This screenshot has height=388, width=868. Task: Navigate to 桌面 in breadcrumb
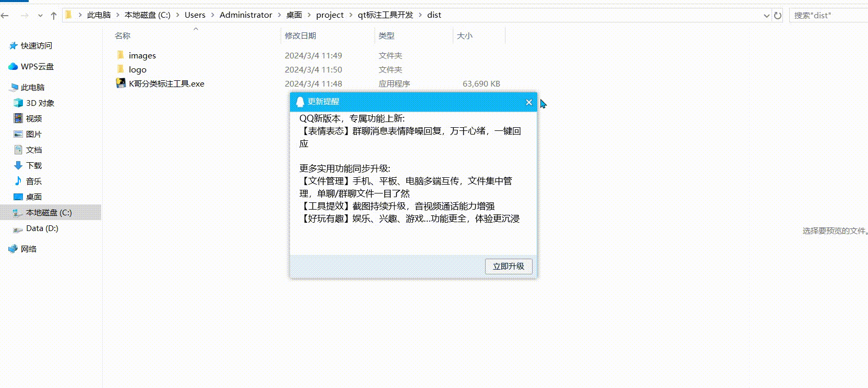pyautogui.click(x=294, y=15)
